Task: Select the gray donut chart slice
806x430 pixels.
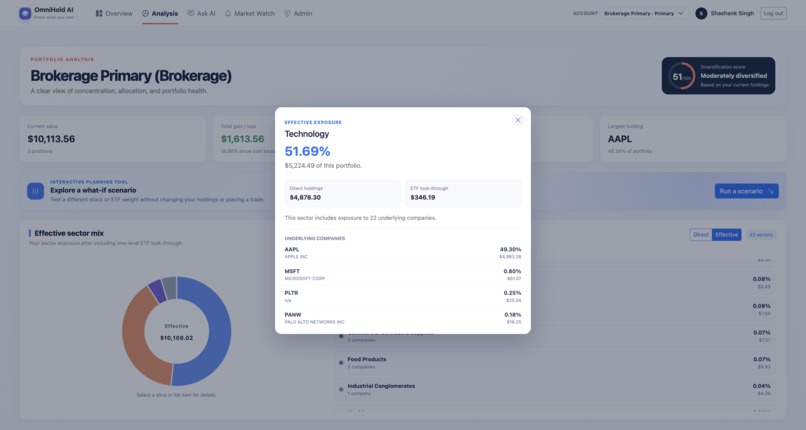Action: click(x=170, y=287)
